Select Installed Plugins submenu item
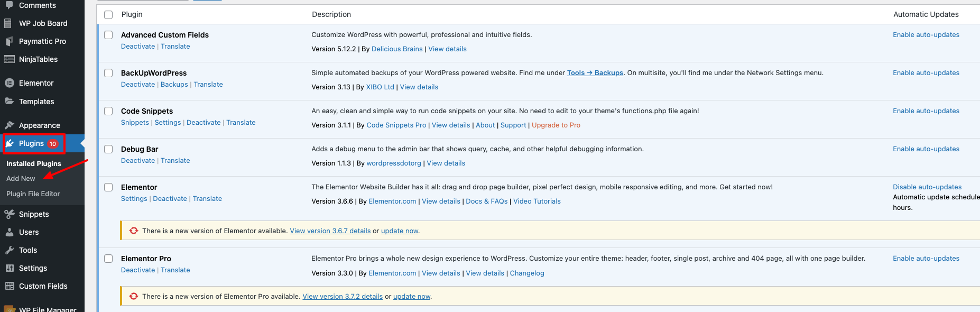The height and width of the screenshot is (312, 980). (x=34, y=163)
